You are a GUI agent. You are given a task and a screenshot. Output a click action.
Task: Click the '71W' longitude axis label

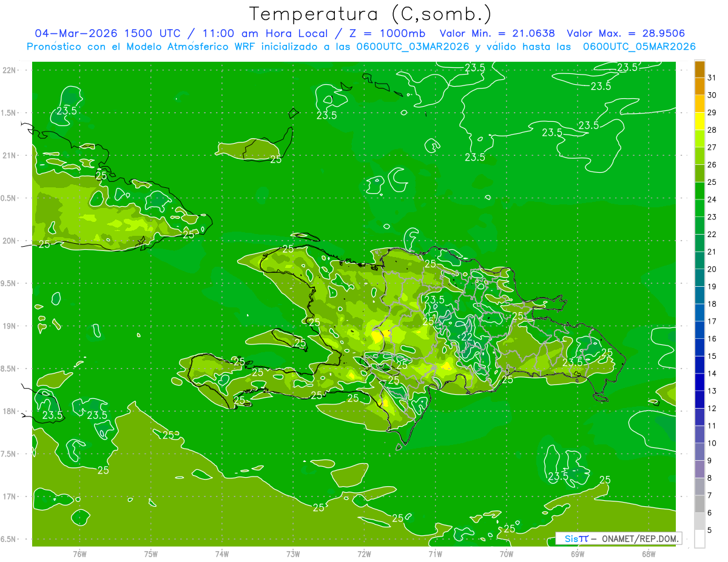(435, 554)
